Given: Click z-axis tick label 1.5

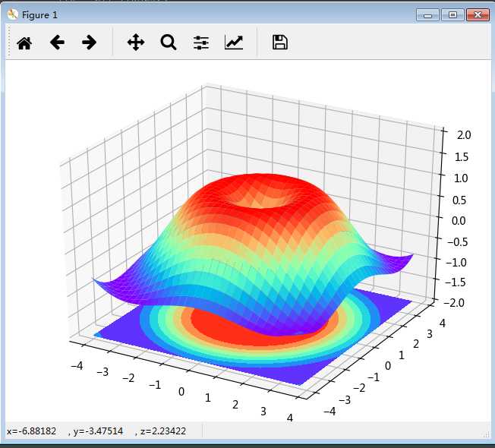Looking at the screenshot, I should (x=462, y=157).
